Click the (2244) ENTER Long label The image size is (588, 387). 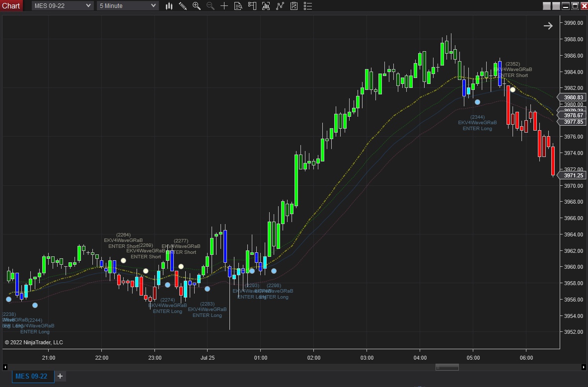tap(35, 326)
